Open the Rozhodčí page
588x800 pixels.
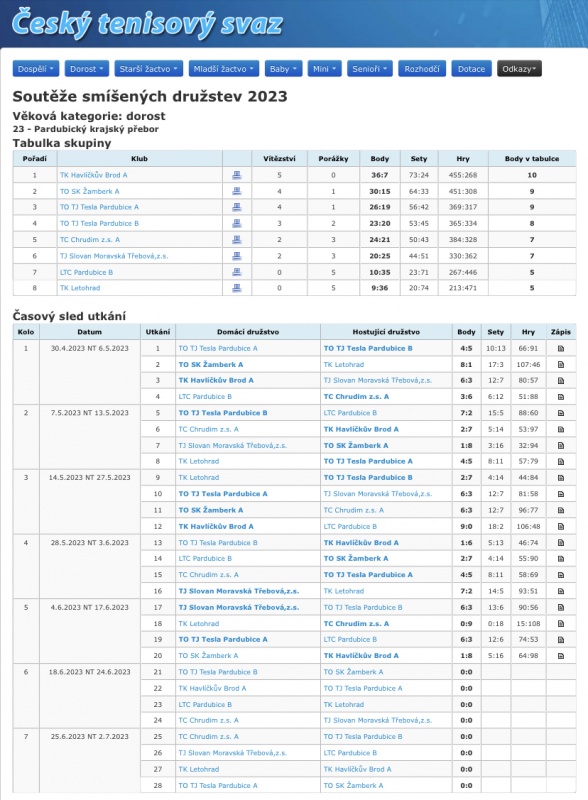coord(422,69)
